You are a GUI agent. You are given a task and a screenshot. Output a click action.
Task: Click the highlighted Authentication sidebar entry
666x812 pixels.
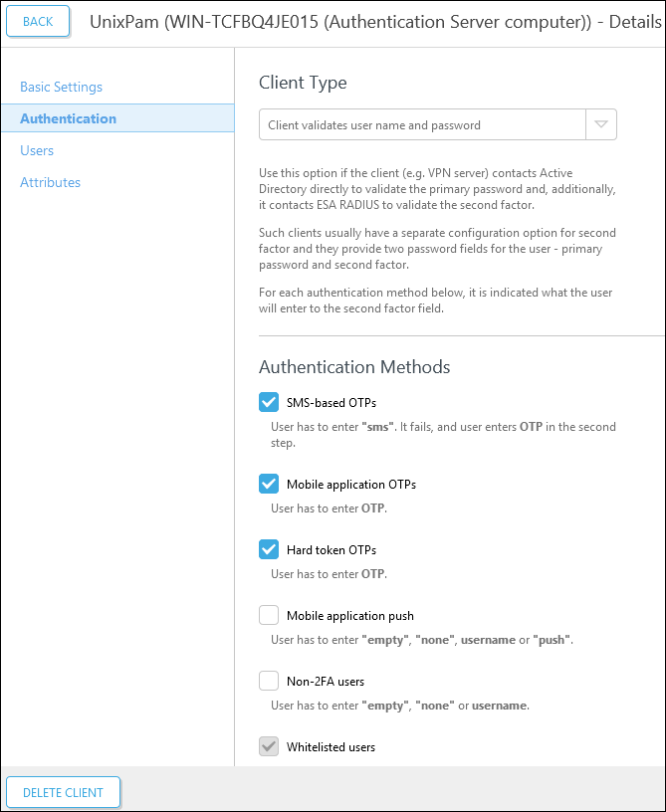(66, 118)
